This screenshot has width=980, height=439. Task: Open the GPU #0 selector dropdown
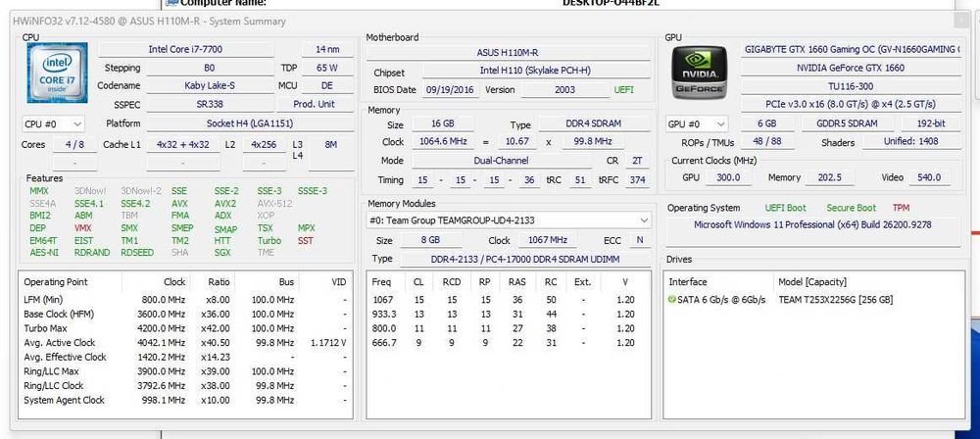pyautogui.click(x=697, y=123)
